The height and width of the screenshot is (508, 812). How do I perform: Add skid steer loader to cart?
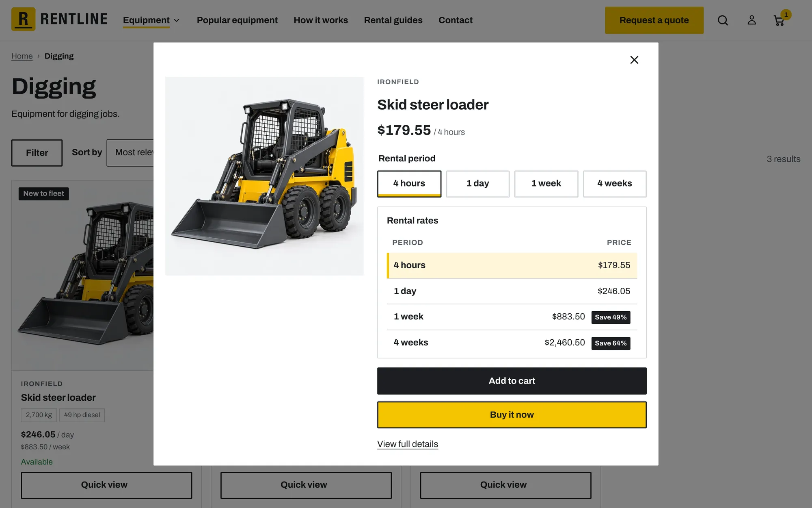click(x=512, y=381)
